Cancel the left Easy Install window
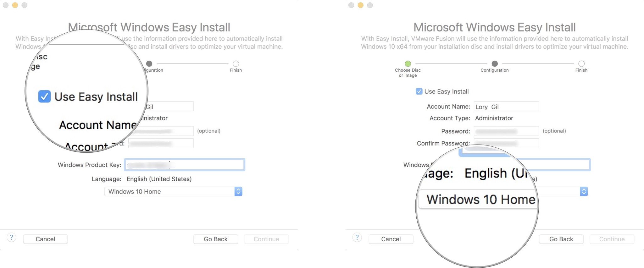 coord(45,239)
